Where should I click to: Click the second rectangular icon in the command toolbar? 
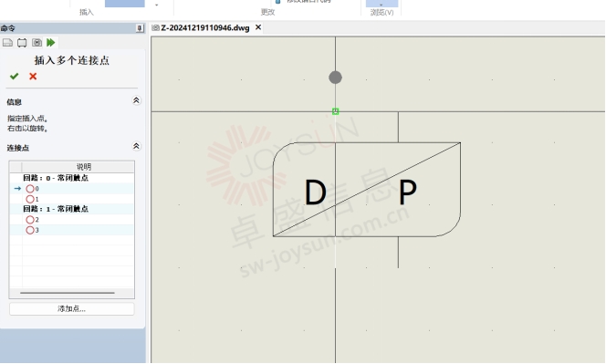tap(22, 43)
